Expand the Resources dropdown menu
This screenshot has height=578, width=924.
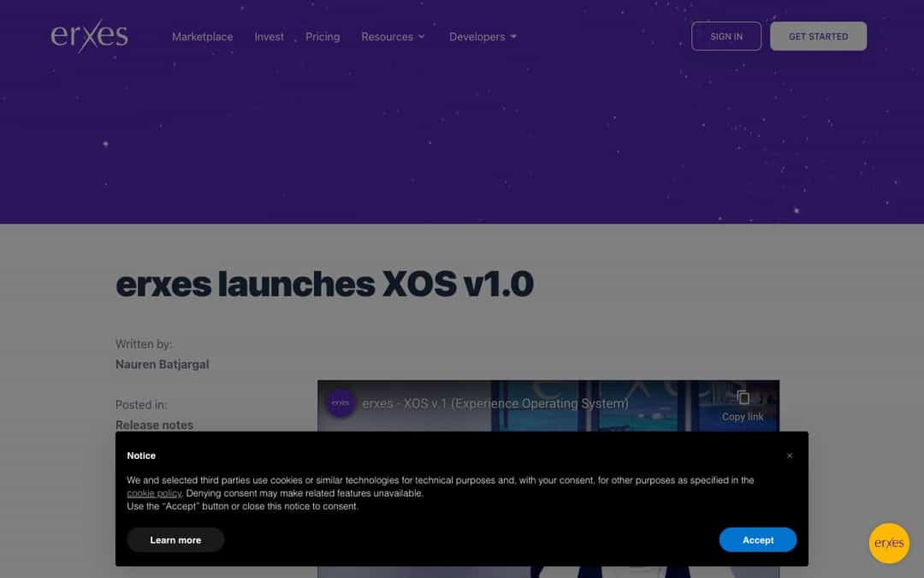point(393,37)
